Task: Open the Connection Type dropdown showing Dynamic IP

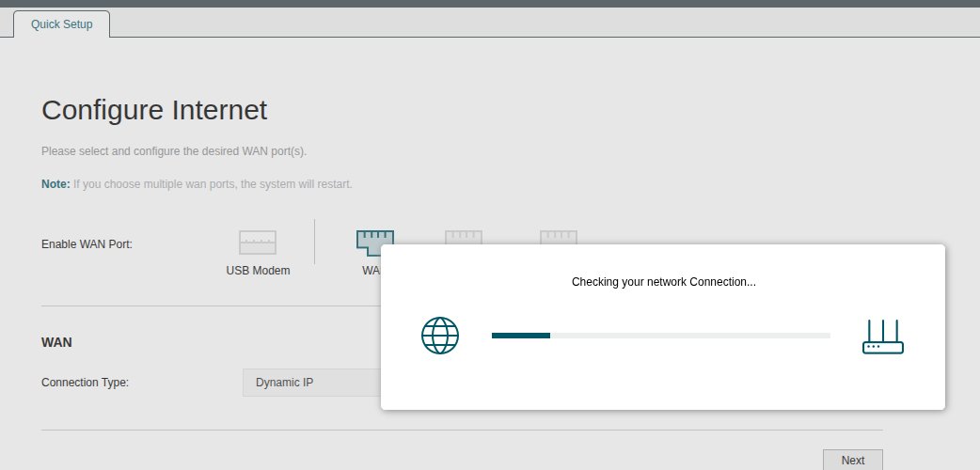Action: click(311, 383)
